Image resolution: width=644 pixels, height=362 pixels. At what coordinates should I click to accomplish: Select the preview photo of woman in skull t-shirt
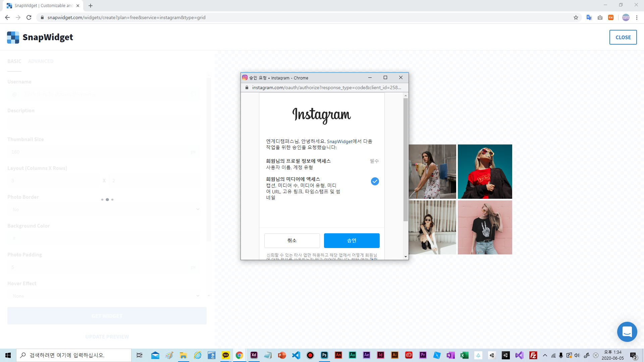pyautogui.click(x=485, y=228)
